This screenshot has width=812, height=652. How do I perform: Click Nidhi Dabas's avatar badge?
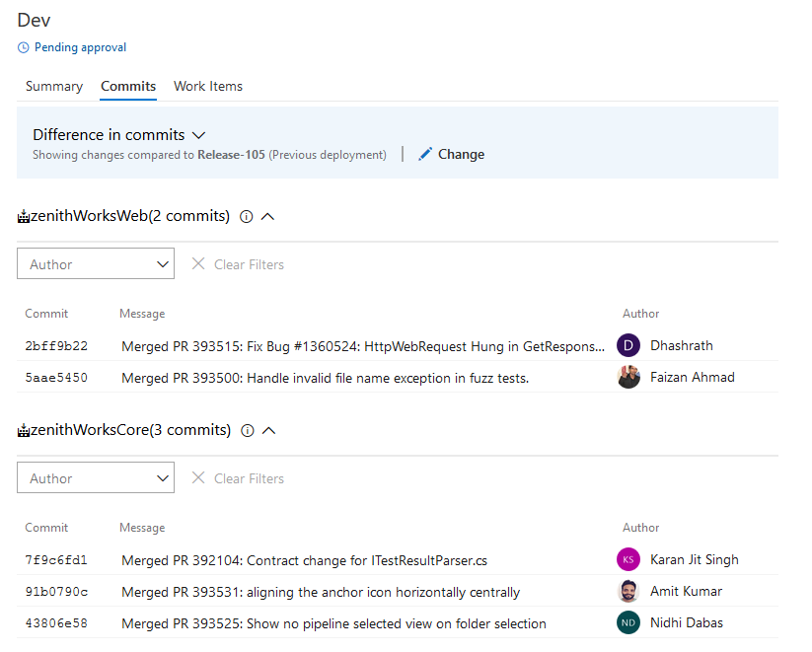[628, 622]
